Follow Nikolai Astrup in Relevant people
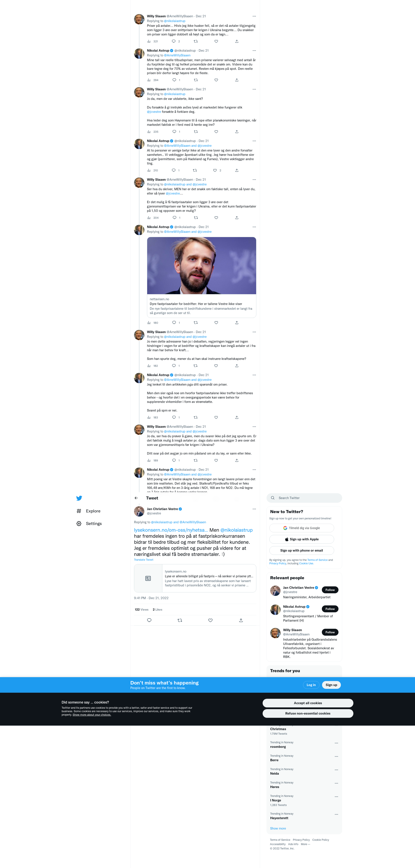The image size is (415, 868). 330,609
